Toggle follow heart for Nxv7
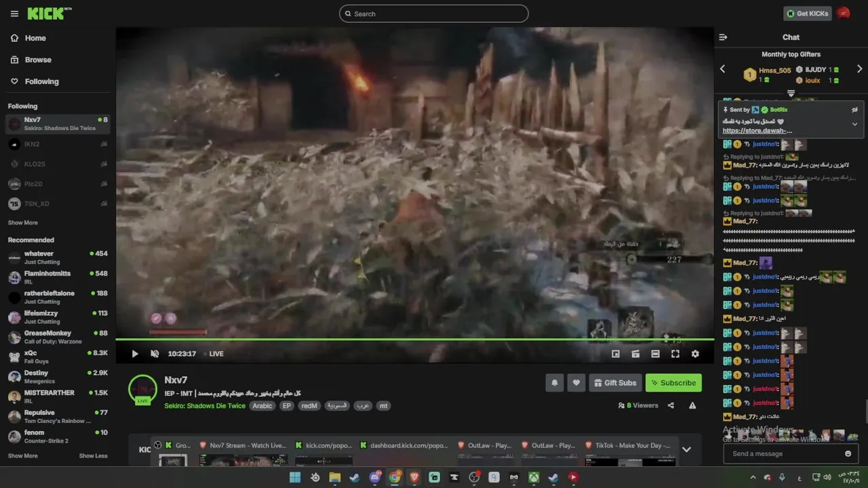Image resolution: width=868 pixels, height=488 pixels. (x=576, y=383)
